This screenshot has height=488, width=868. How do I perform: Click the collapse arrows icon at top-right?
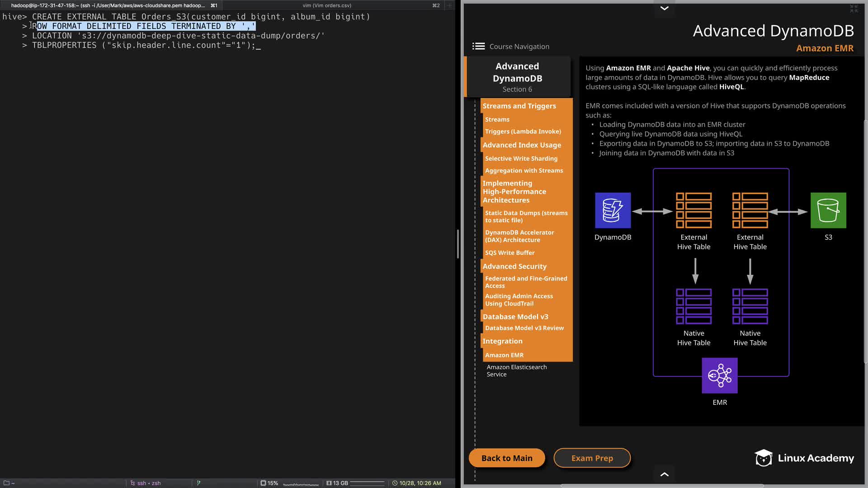pyautogui.click(x=854, y=9)
